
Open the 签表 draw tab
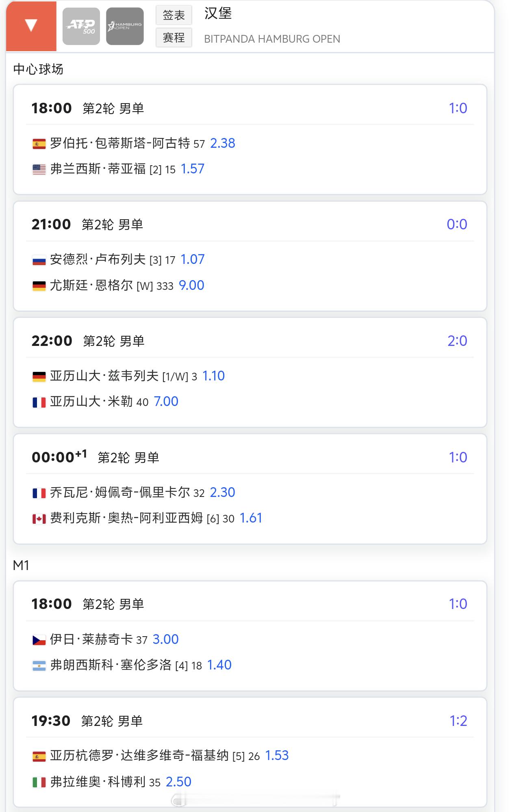click(174, 15)
